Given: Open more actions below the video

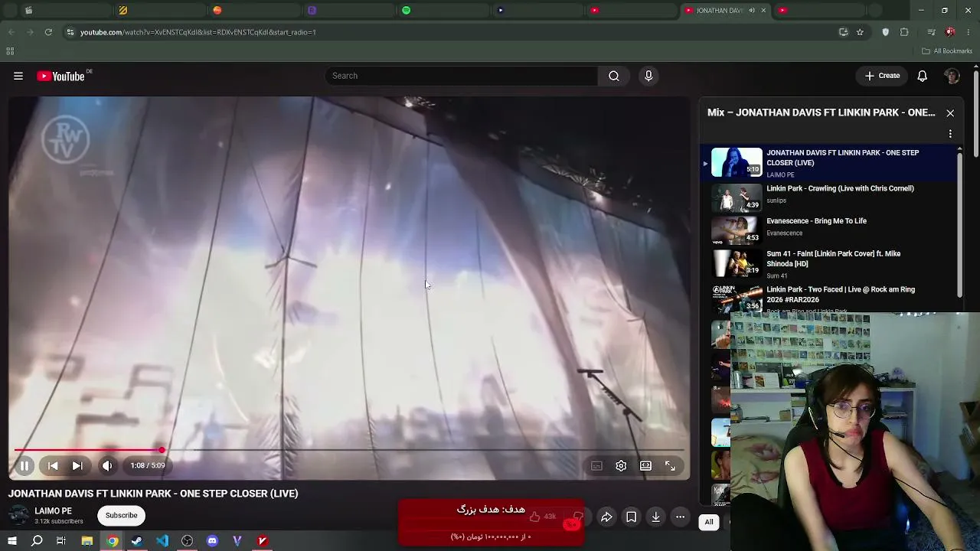Looking at the screenshot, I should 680,517.
